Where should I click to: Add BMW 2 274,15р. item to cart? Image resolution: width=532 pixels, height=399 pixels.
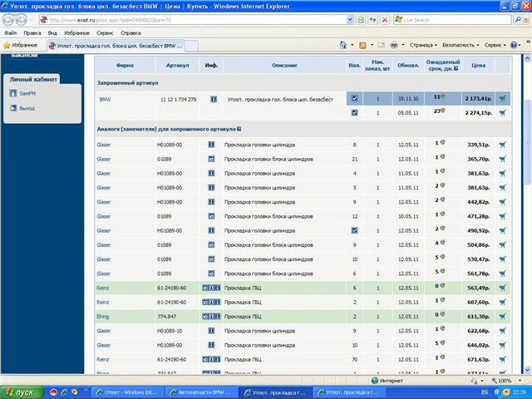[x=502, y=113]
